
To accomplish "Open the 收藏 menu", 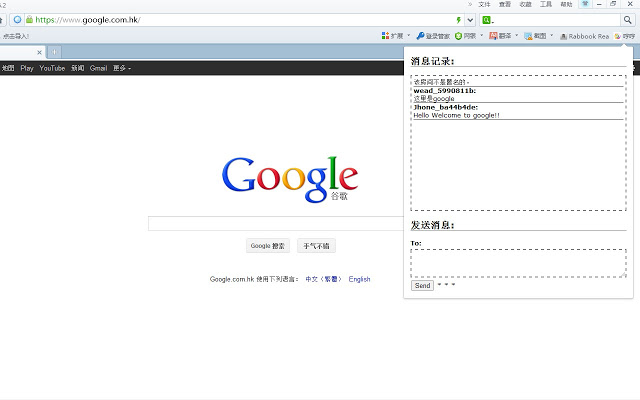I will coord(525,4).
